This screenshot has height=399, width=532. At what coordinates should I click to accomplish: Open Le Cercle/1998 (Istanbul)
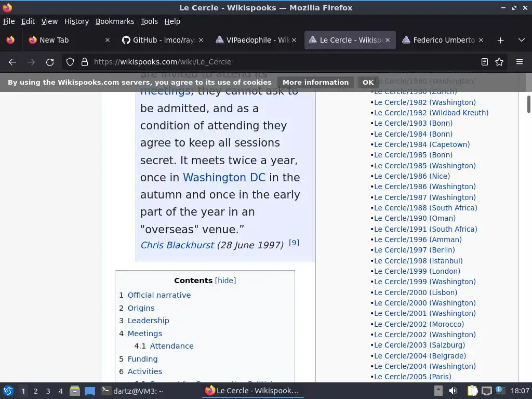[x=418, y=261]
